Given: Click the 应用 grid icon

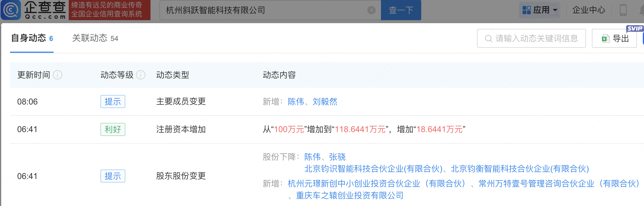Looking at the screenshot, I should coord(526,10).
